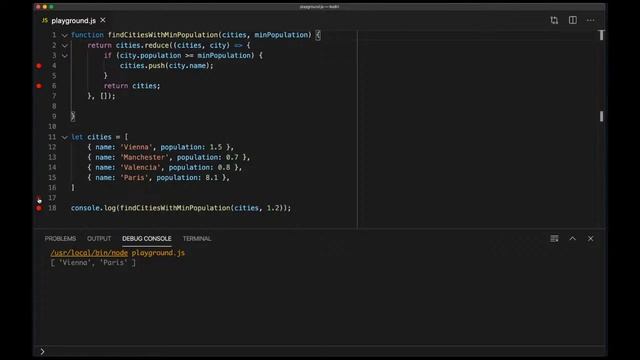Collapse the function block at line 1
This screenshot has height=360, width=640.
(x=64, y=36)
